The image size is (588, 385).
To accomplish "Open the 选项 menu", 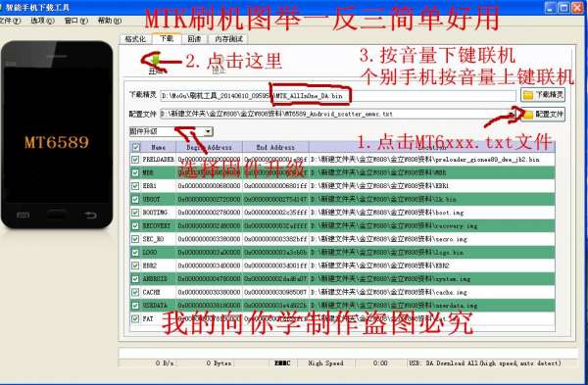I will point(42,21).
